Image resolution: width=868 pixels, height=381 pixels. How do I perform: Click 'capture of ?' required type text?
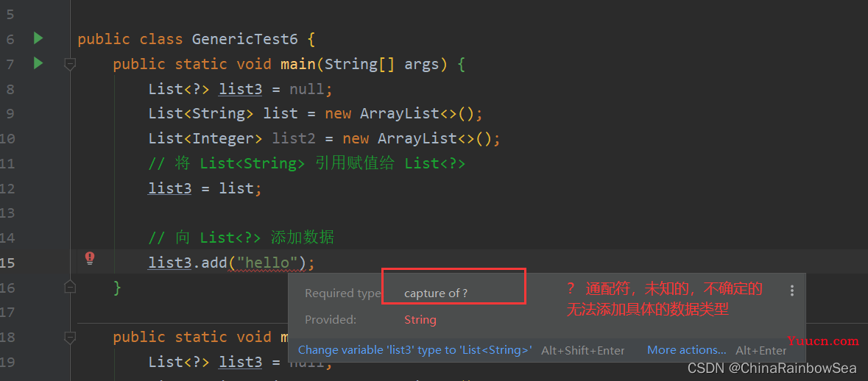[x=436, y=293]
